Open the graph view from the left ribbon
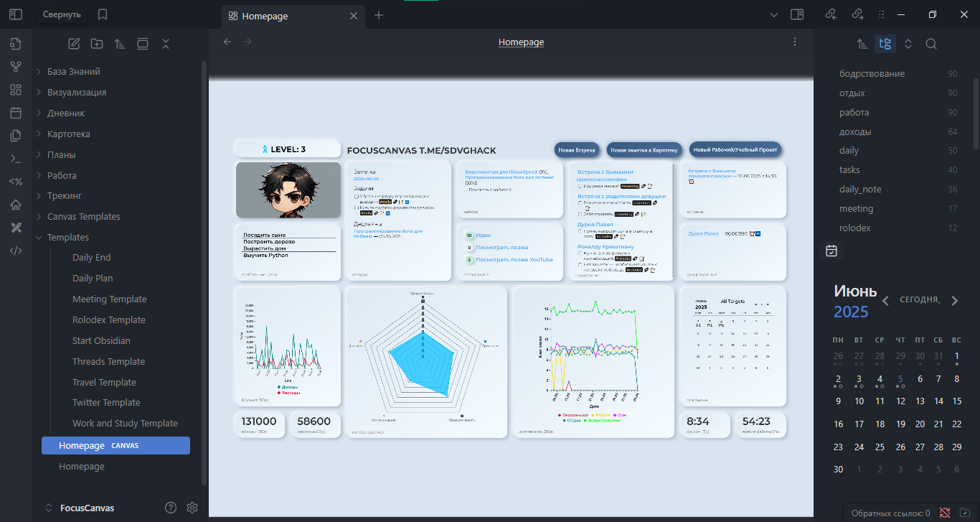This screenshot has width=980, height=522. (15, 66)
